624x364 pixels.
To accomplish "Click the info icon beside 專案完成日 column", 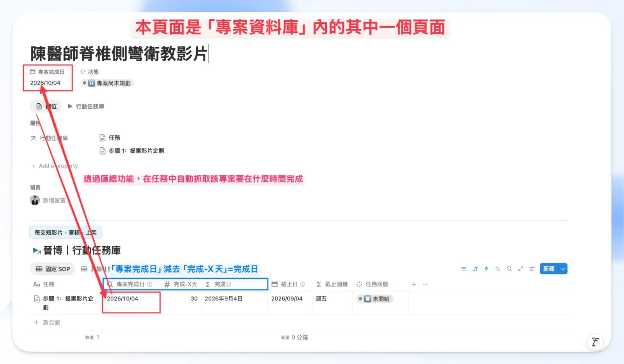I will pos(150,284).
